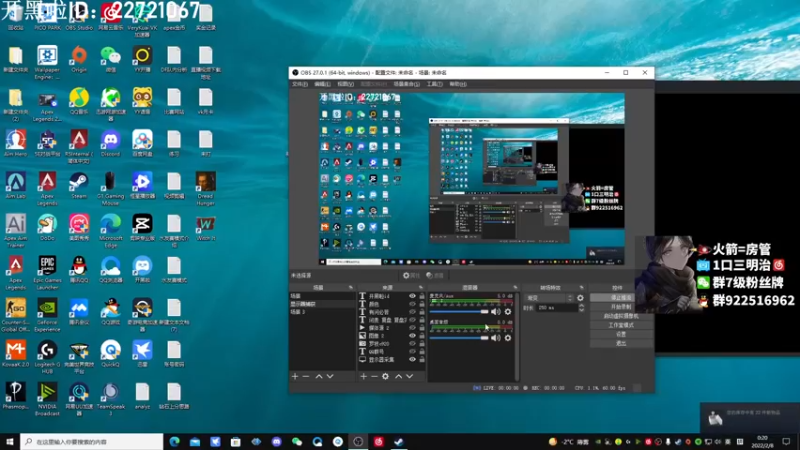Open the Dread Hunger desktop shortcut
This screenshot has width=800, height=450.
206,189
